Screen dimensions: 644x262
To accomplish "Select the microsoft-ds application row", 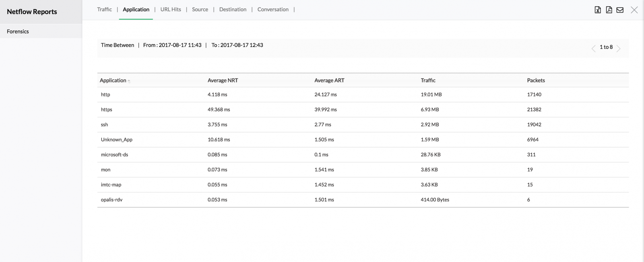I will click(x=114, y=155).
